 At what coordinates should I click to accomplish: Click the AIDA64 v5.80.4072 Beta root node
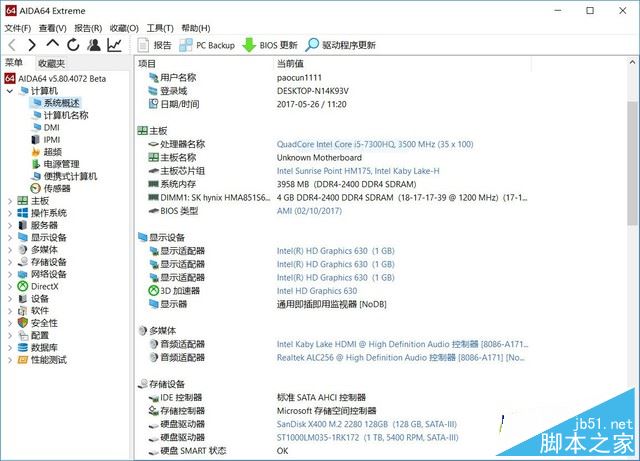56,78
